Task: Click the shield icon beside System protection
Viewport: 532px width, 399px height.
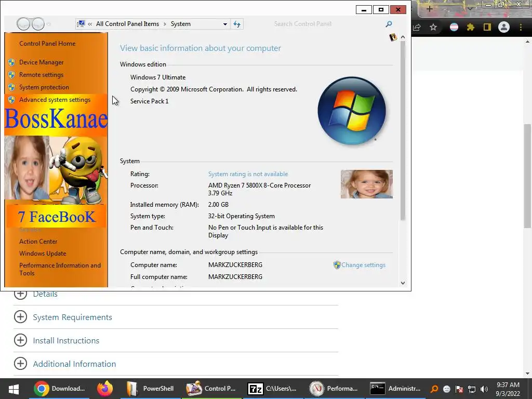Action: tap(11, 87)
